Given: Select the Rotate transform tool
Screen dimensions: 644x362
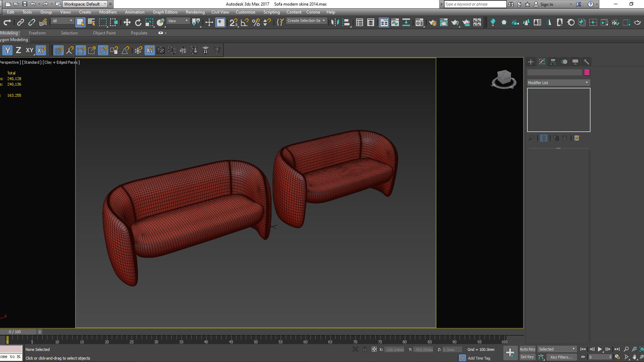Looking at the screenshot, I should coord(138,22).
